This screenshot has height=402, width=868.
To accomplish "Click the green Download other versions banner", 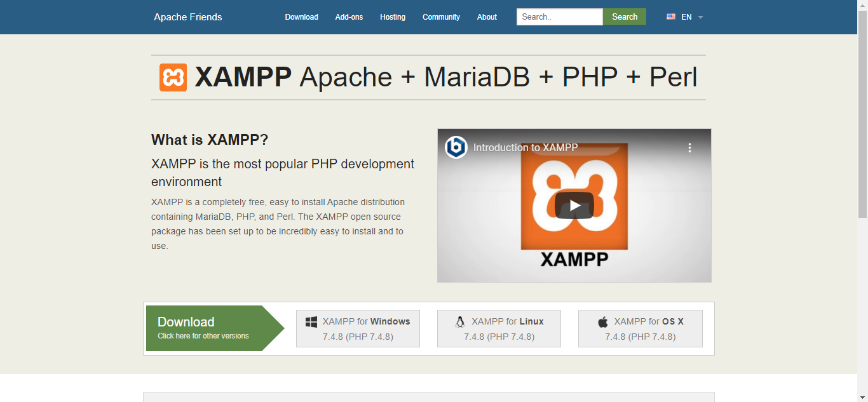I will point(215,328).
